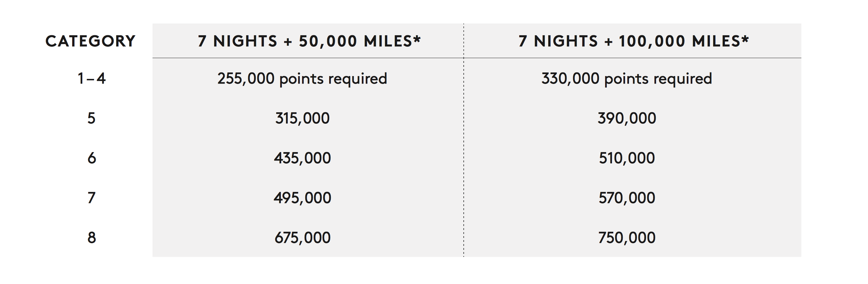This screenshot has width=868, height=284.
Task: Click the 675,000 value
Action: tap(302, 238)
